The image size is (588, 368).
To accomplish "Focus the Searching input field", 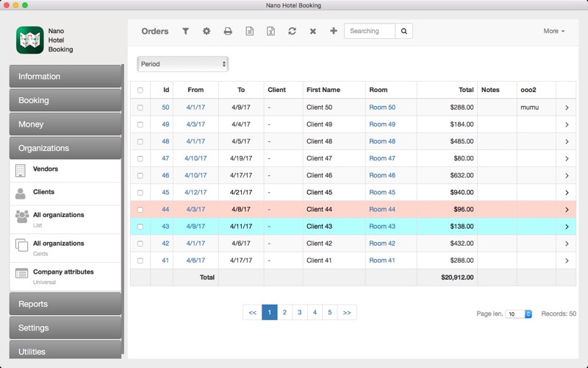I will 370,31.
